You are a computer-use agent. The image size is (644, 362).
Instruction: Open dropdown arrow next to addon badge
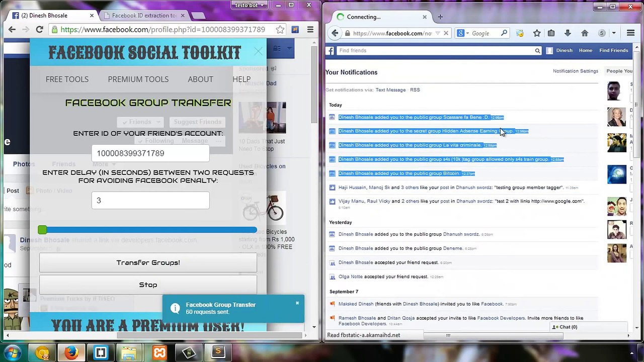(614, 33)
